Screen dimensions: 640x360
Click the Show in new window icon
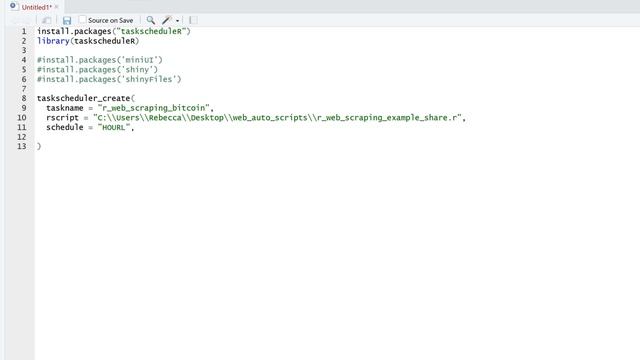click(47, 20)
